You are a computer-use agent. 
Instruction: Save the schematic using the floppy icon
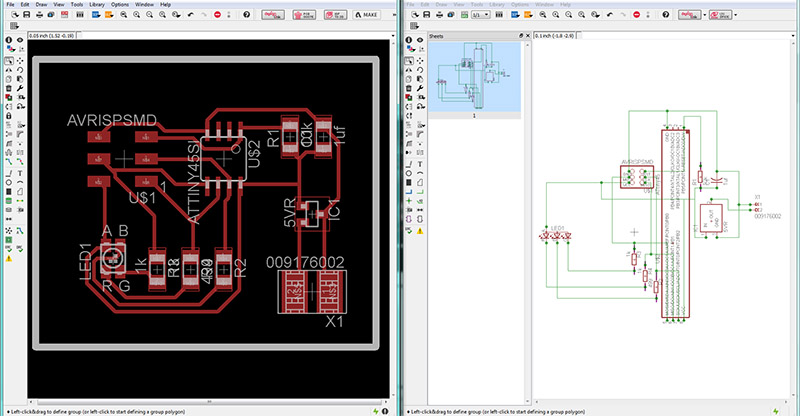(x=427, y=15)
